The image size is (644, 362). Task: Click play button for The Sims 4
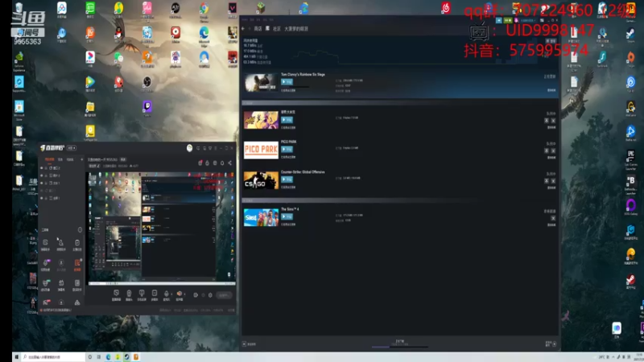[x=287, y=216]
